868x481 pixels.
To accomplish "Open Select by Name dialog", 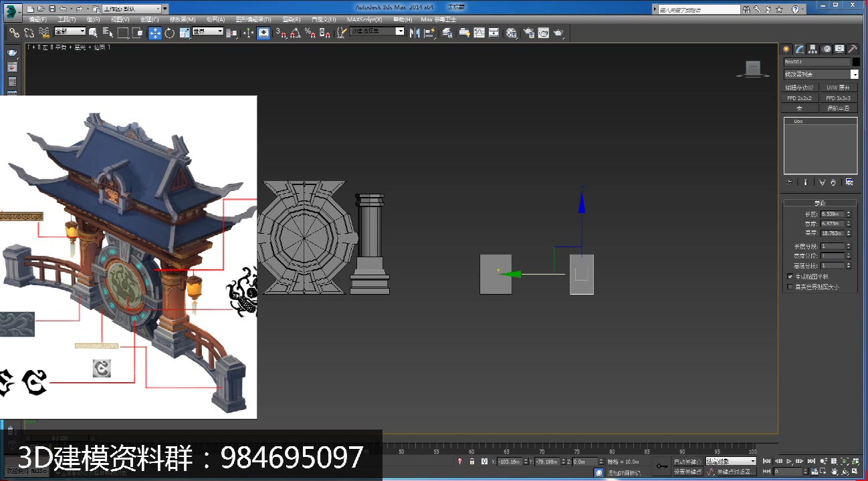I will pyautogui.click(x=108, y=32).
